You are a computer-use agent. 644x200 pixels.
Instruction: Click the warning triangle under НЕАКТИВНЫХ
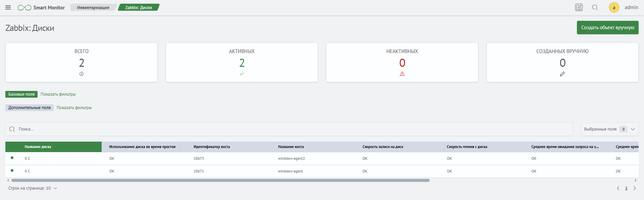[402, 74]
